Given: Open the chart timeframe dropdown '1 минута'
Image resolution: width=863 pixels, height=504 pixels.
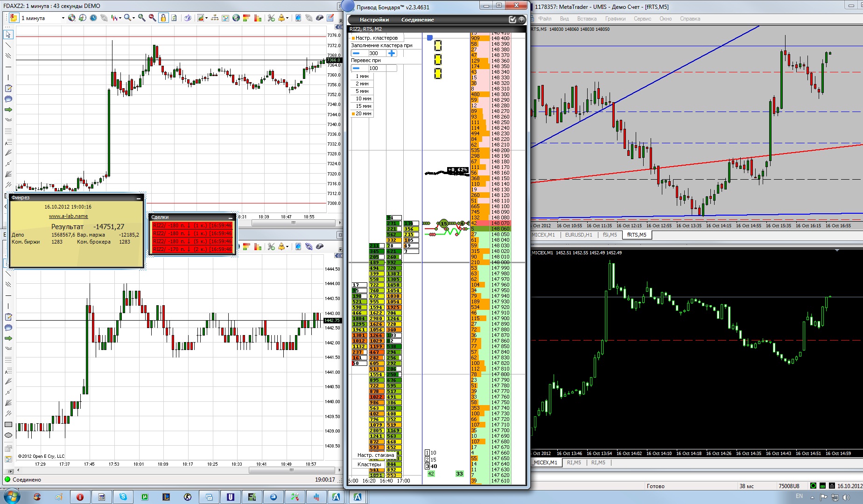Looking at the screenshot, I should (42, 18).
